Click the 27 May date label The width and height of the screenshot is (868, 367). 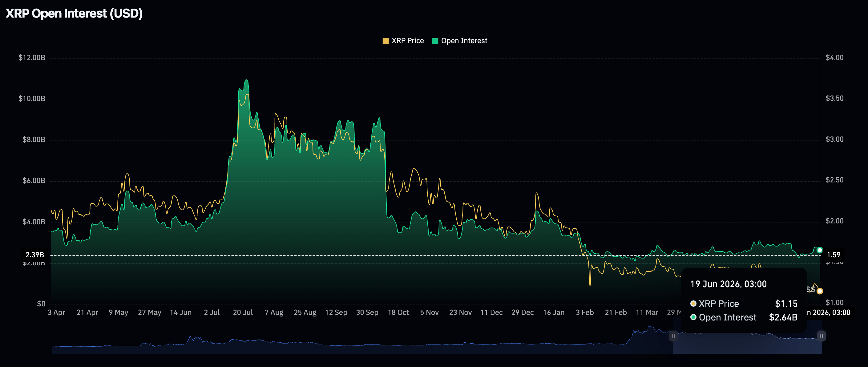[x=150, y=313]
